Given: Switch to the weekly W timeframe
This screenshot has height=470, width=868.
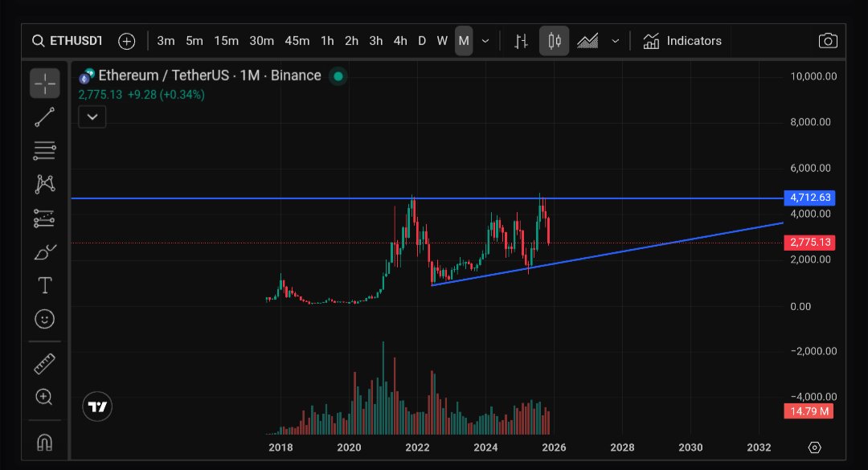Looking at the screenshot, I should pos(442,41).
